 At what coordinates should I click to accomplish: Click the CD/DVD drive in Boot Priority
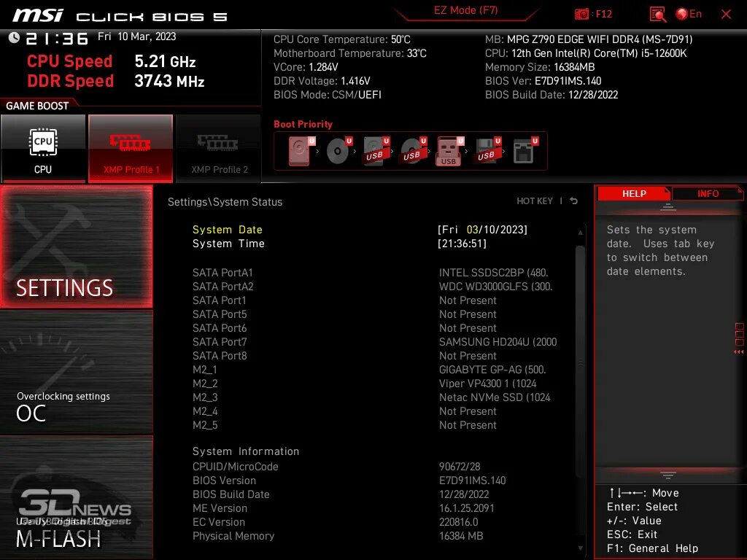click(x=336, y=151)
